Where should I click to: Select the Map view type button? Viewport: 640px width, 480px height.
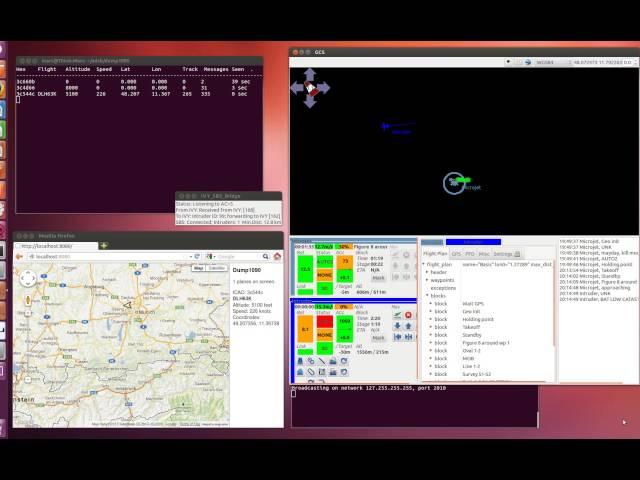click(198, 268)
